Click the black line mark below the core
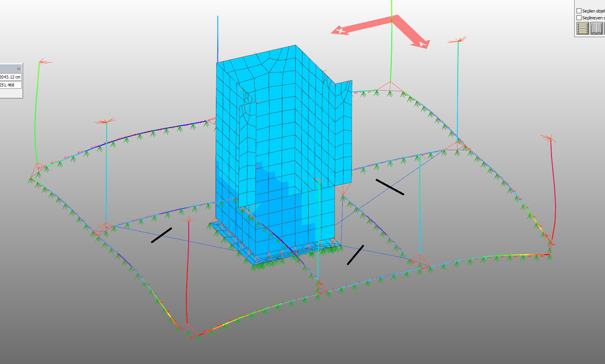This screenshot has width=605, height=364. pos(355,255)
